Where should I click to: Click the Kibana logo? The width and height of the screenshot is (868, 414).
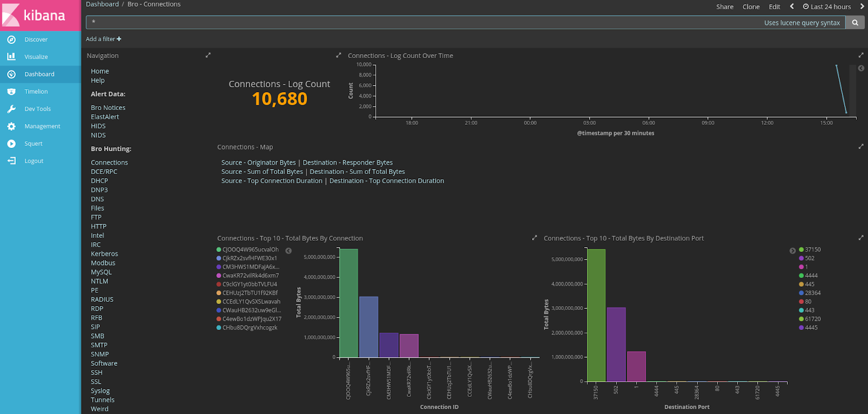tap(40, 15)
